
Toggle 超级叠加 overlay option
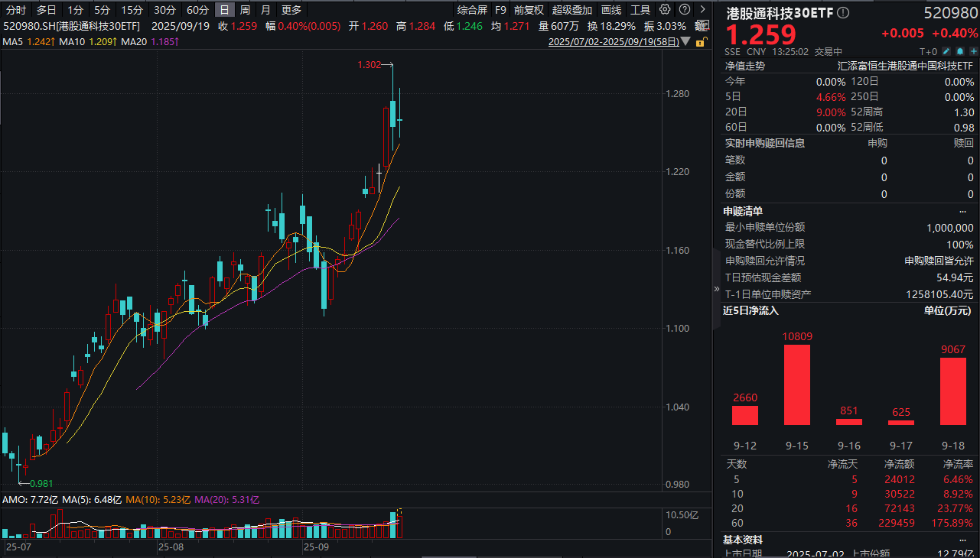click(x=571, y=10)
